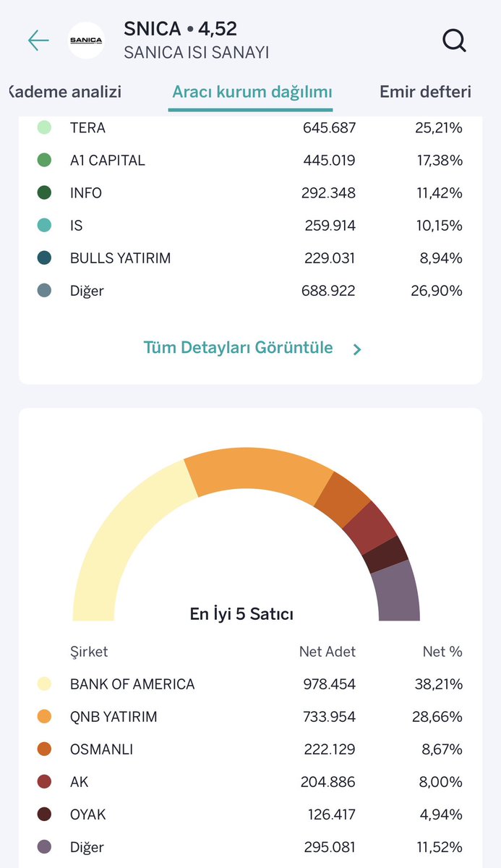The width and height of the screenshot is (501, 868).
Task: Tap the SANICA company logo
Action: [x=85, y=41]
